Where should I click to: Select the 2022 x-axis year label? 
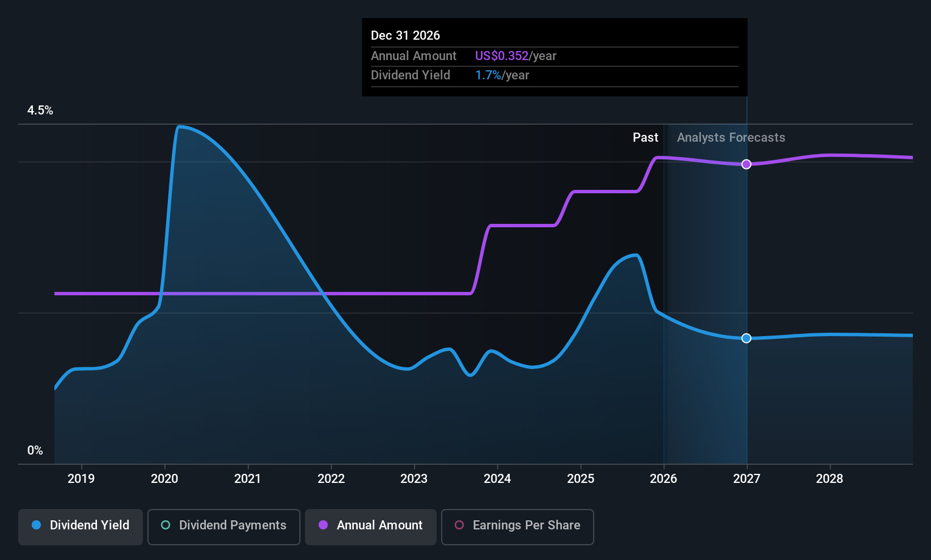point(331,478)
